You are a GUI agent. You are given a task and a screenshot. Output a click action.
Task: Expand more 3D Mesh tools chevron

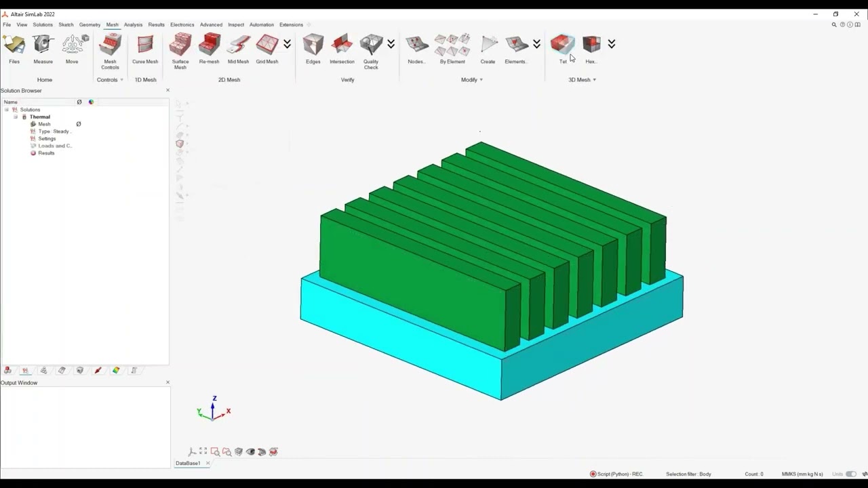(611, 44)
